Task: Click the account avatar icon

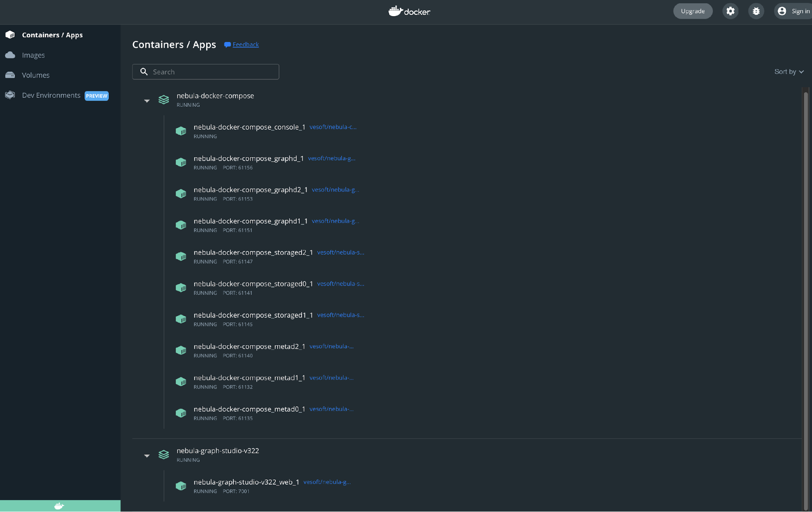Action: pyautogui.click(x=782, y=11)
